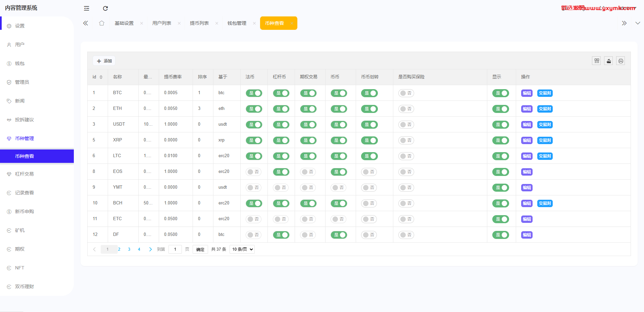Screen dimensions: 644x312
Task: Toggle 期权交易 switch for YMT row
Action: click(308, 188)
